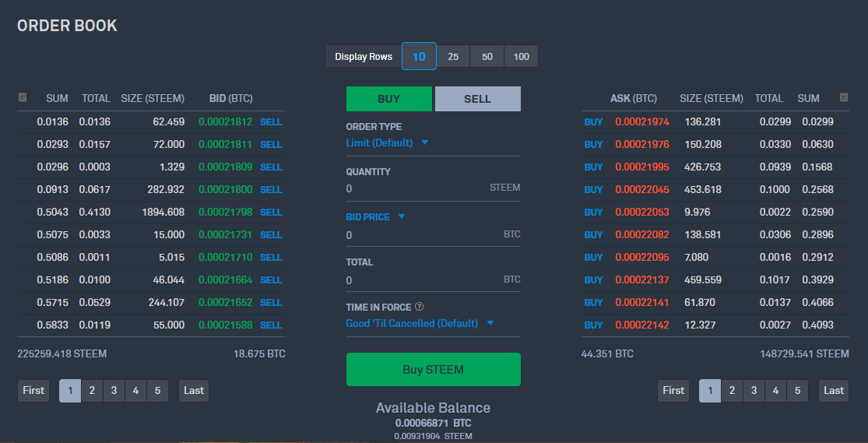The image size is (868, 443).
Task: Open bids page 4
Action: [x=135, y=390]
